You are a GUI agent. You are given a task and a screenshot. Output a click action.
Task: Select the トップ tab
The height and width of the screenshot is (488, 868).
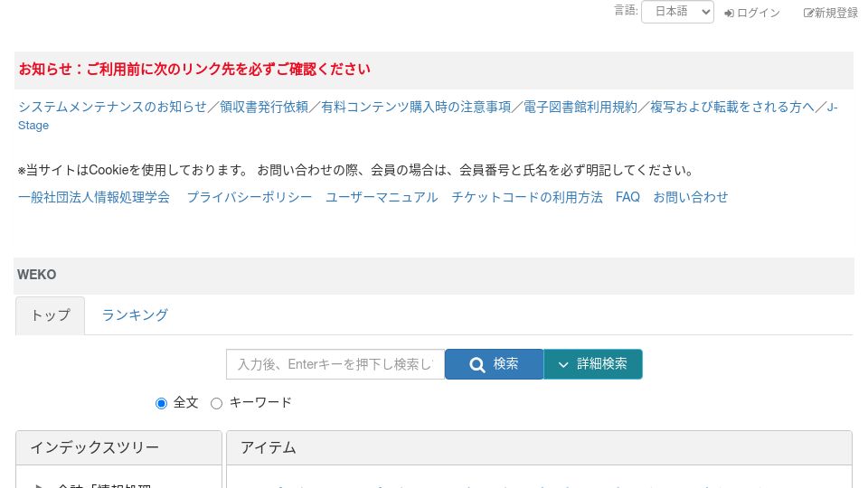[51, 315]
